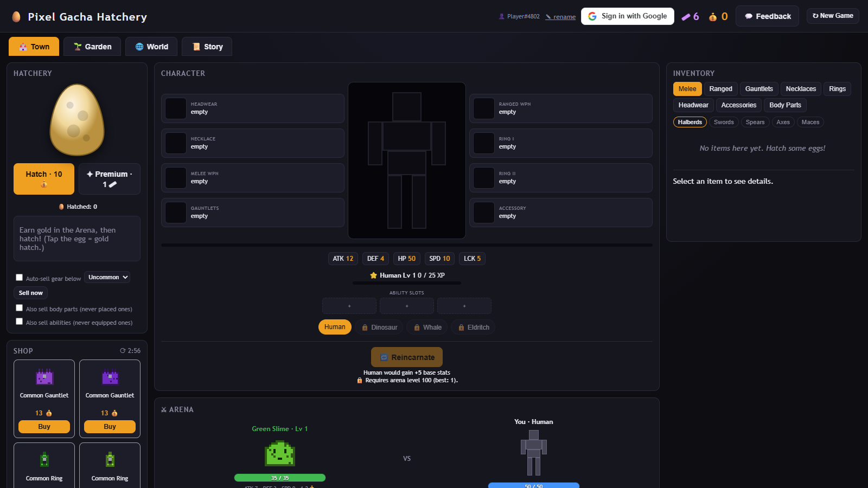Click the Ranged Wpn empty slot
The width and height of the screenshot is (868, 488).
(561, 108)
